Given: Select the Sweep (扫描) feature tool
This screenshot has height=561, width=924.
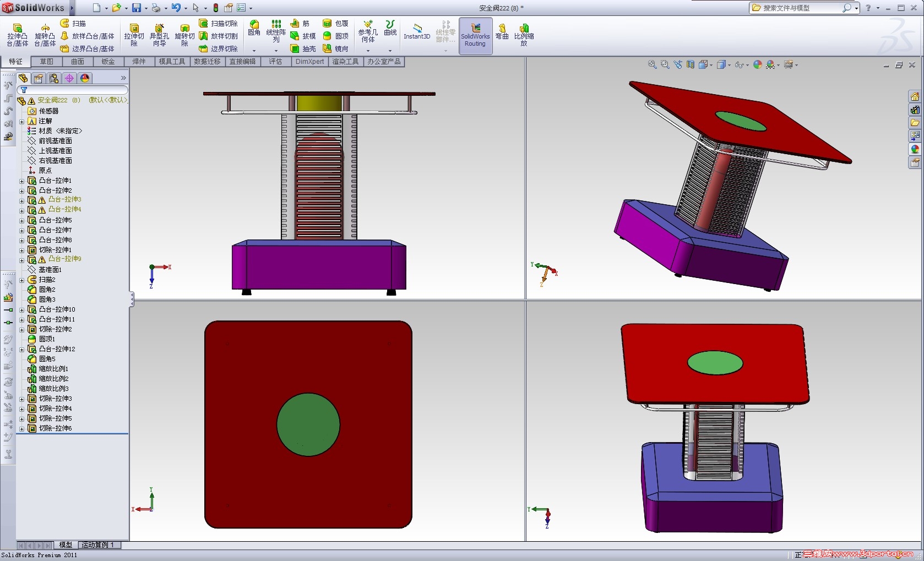Looking at the screenshot, I should coord(73,23).
